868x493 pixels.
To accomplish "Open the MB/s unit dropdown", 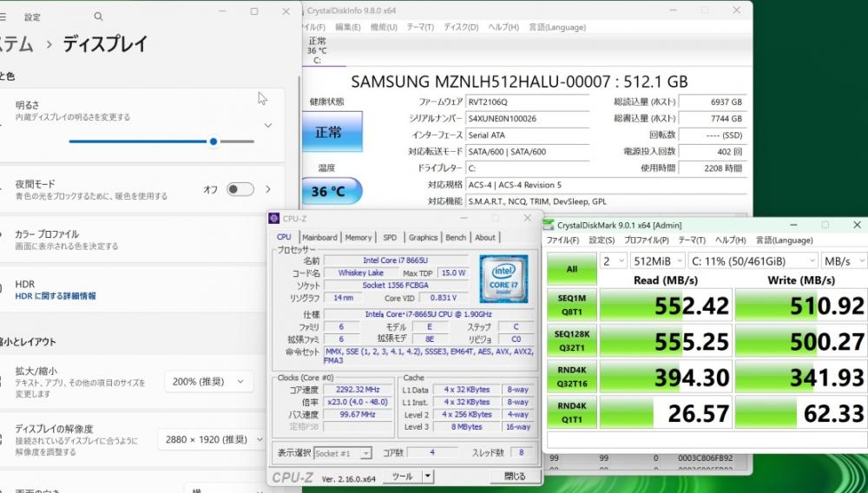I will click(x=844, y=261).
